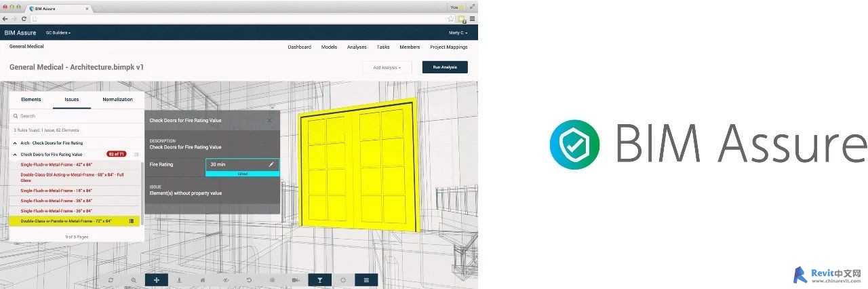Viewport: 868px width, 289px height.
Task: Click the browser forward arrow
Action: [15, 18]
